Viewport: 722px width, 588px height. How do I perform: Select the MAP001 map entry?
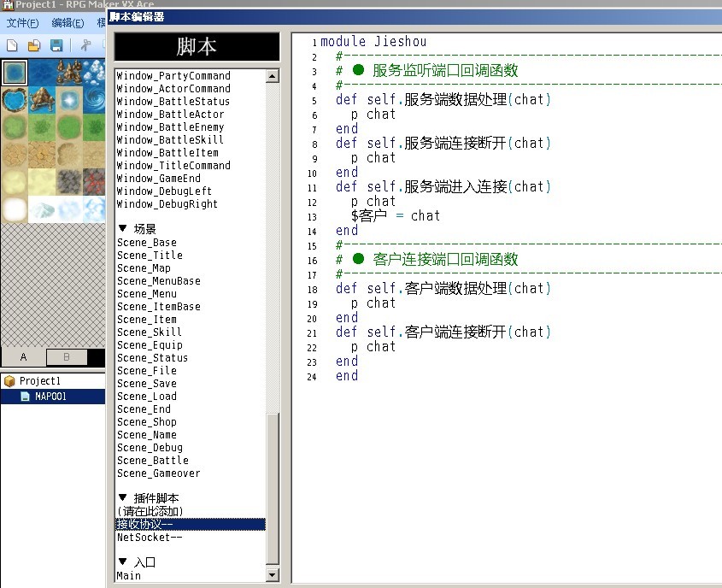(52, 397)
